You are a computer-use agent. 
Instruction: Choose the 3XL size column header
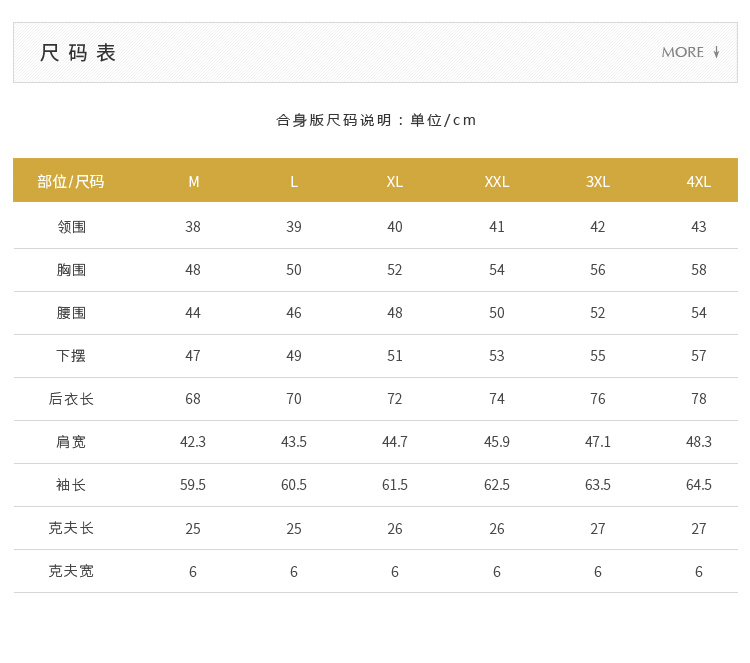598,181
